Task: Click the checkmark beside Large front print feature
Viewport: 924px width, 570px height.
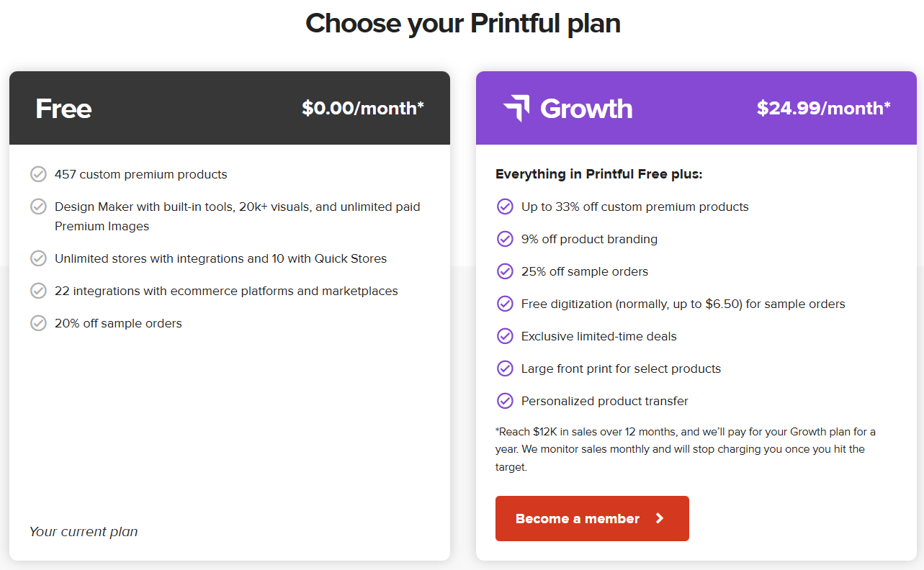Action: tap(505, 368)
